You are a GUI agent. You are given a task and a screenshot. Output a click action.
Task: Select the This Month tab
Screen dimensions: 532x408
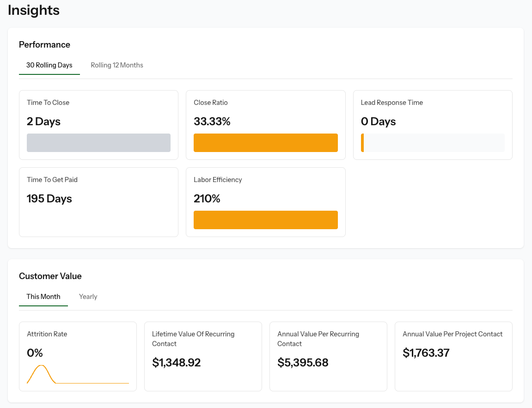click(43, 297)
